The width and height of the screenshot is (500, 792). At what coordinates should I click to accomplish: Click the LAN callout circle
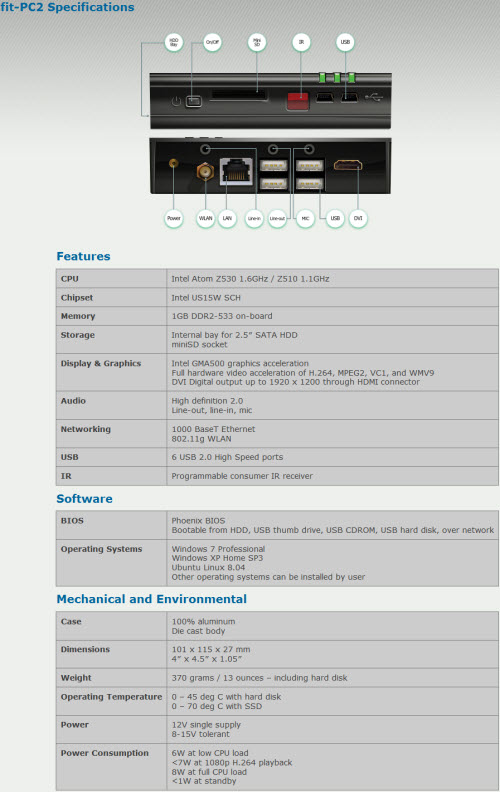(x=227, y=219)
